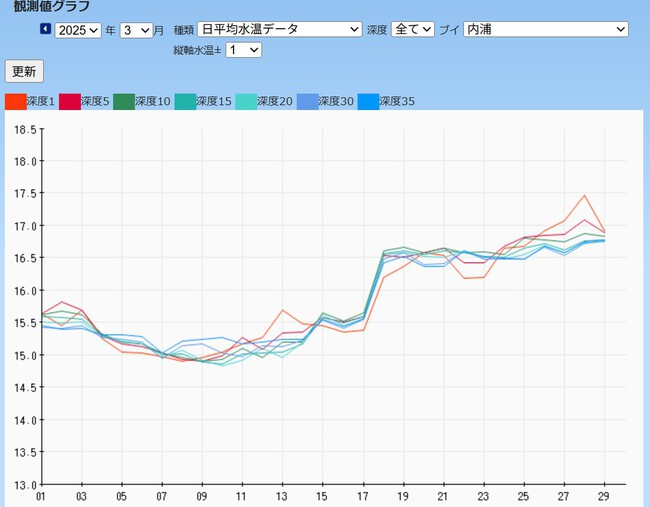This screenshot has width=650, height=507.
Task: Open the 縦軸水温± dropdown showing 1
Action: pos(243,50)
